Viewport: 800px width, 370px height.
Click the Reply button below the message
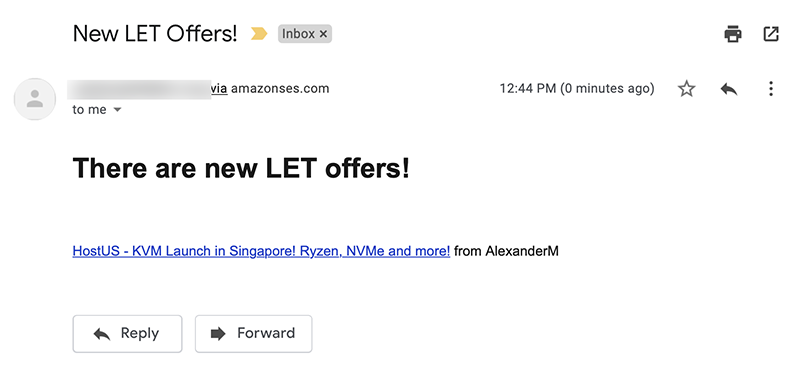pyautogui.click(x=127, y=334)
